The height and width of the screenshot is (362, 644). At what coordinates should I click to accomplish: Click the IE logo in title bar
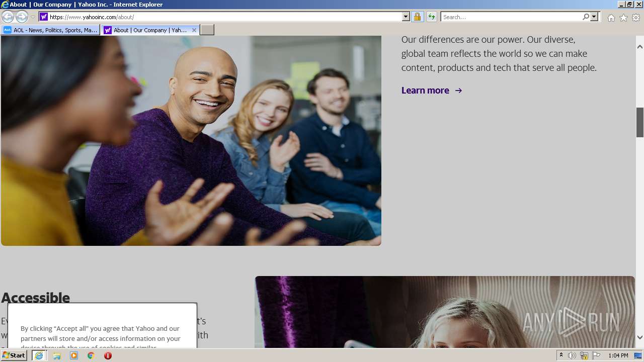(5, 5)
